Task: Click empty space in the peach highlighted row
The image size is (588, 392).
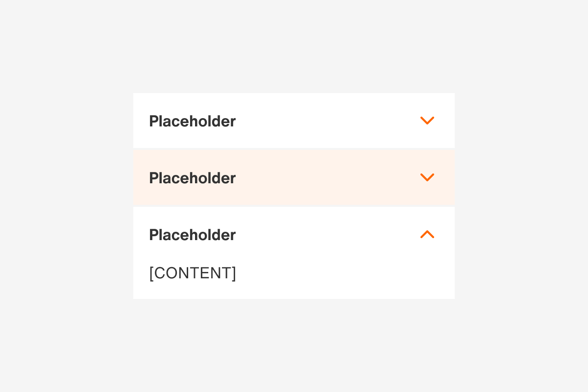Action: coord(323,177)
